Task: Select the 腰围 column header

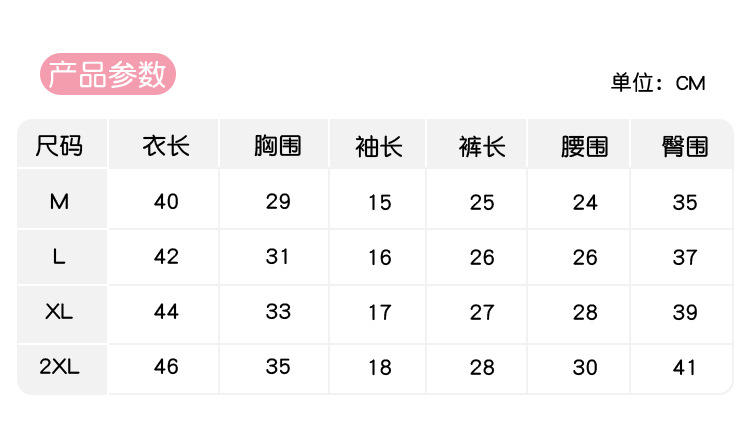Action: [x=585, y=146]
